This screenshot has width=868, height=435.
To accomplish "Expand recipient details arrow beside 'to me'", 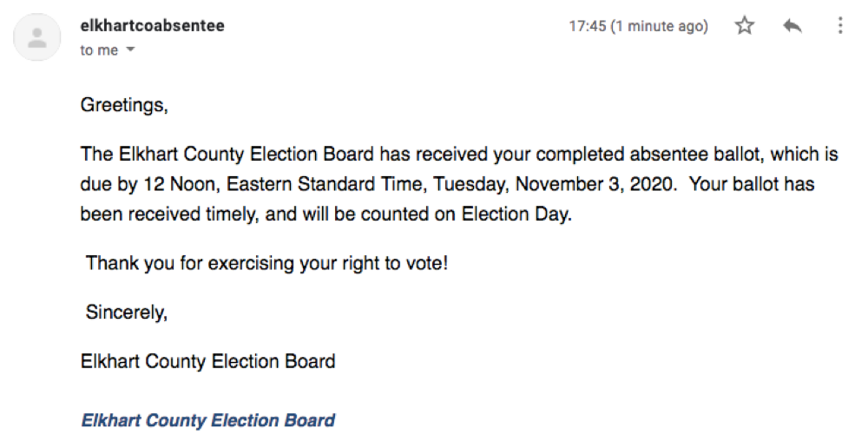I will click(x=131, y=49).
